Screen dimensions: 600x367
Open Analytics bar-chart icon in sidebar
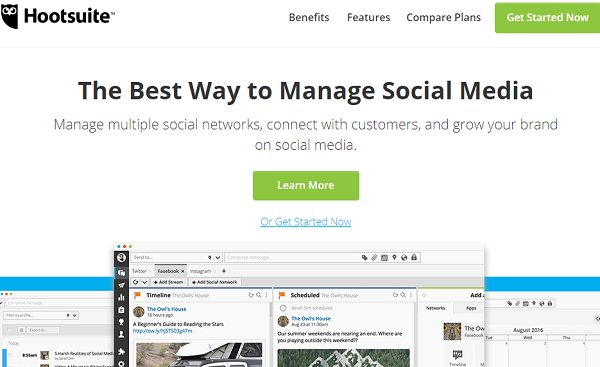tap(121, 297)
